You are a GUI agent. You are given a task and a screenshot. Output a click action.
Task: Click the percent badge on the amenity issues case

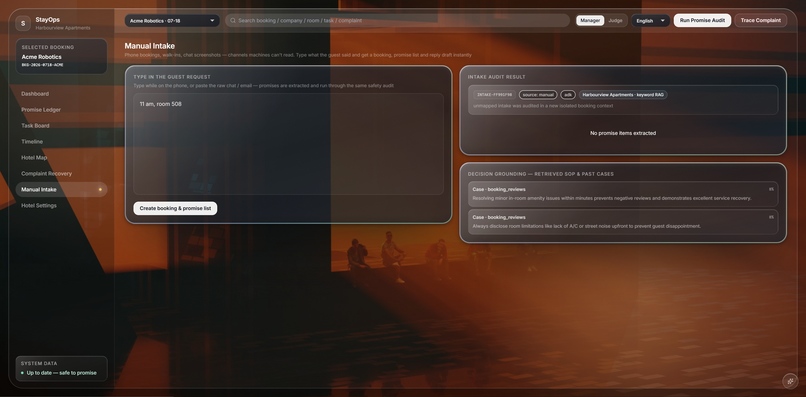[771, 189]
